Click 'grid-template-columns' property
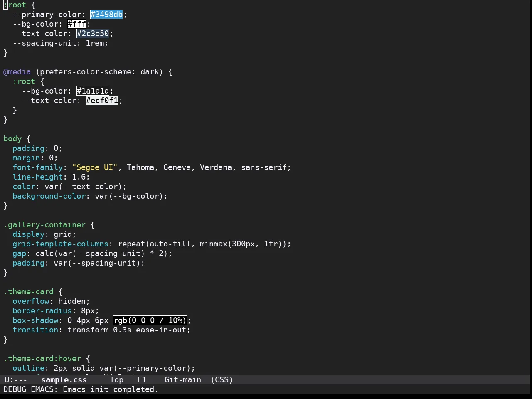The width and height of the screenshot is (532, 399). point(61,244)
